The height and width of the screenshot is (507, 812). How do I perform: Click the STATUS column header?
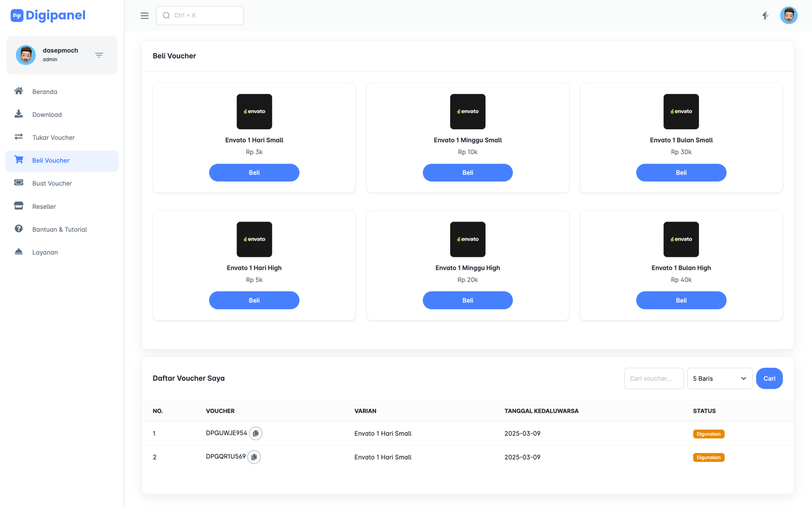point(704,411)
